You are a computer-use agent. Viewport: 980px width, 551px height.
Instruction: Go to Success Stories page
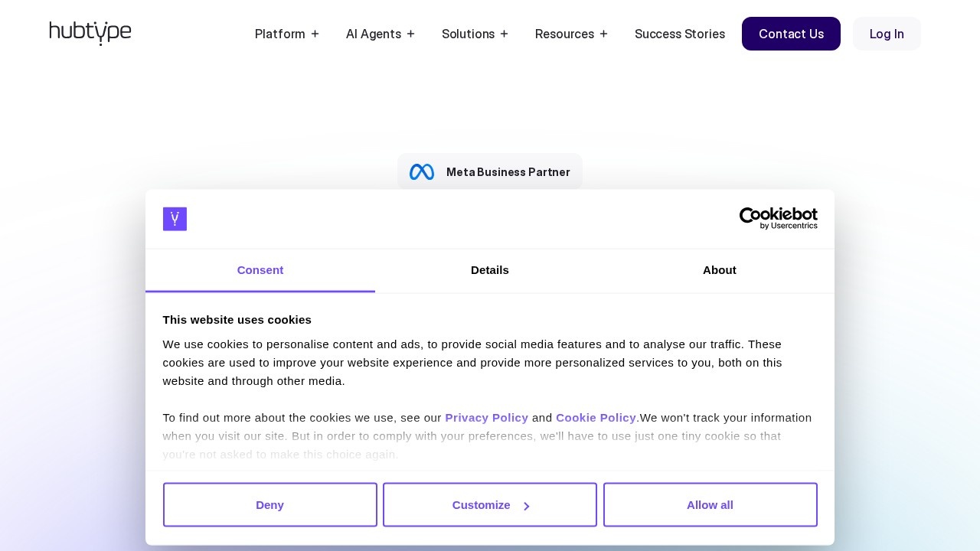point(680,34)
